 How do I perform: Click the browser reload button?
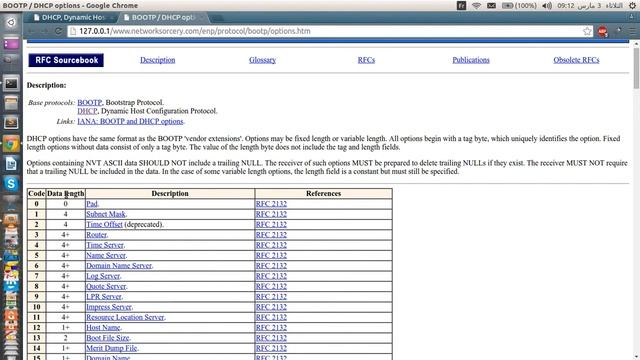point(58,31)
